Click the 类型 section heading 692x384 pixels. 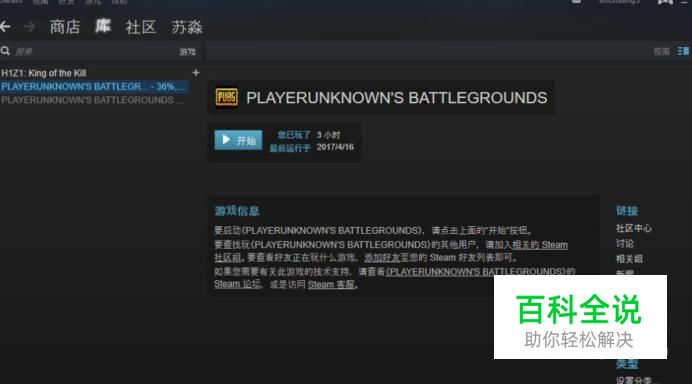627,364
